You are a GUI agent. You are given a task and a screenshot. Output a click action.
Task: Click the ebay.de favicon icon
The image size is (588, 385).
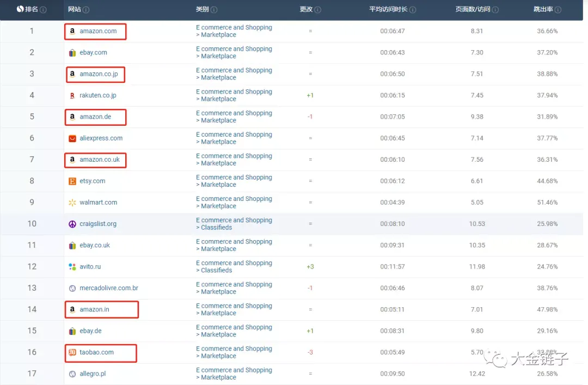pos(72,331)
